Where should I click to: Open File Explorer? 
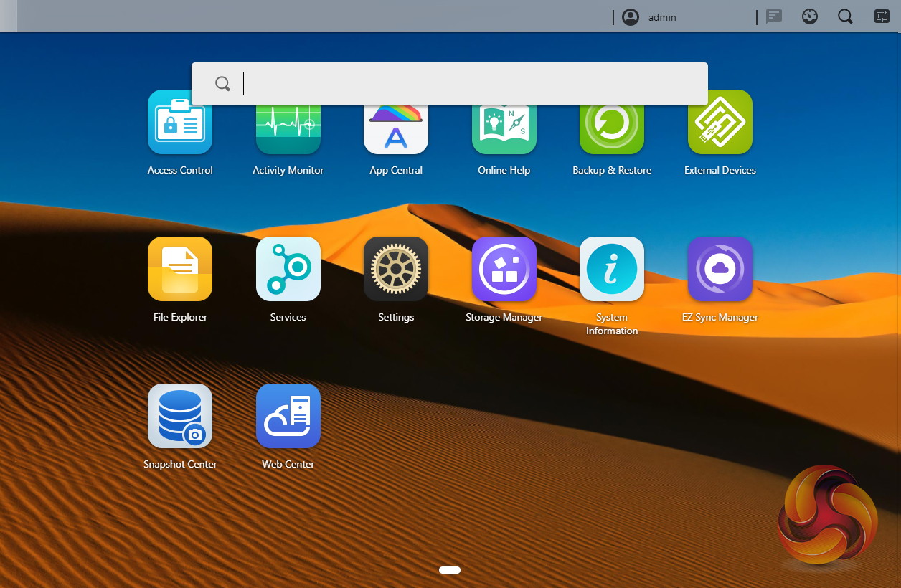(x=180, y=269)
